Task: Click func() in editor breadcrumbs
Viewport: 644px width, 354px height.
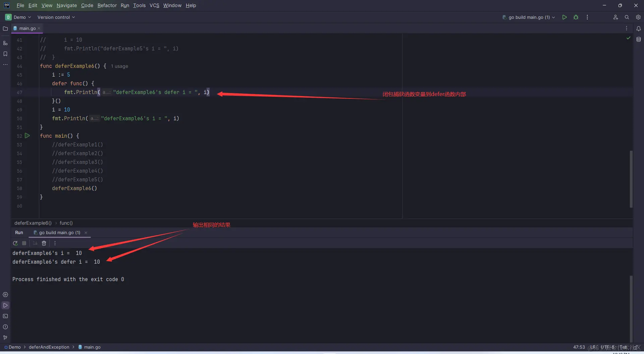Action: click(x=66, y=223)
